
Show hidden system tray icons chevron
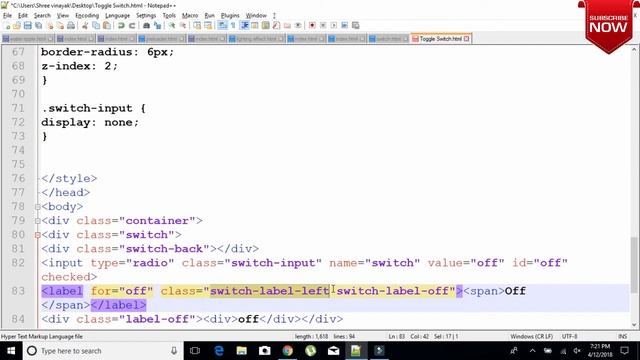532,351
